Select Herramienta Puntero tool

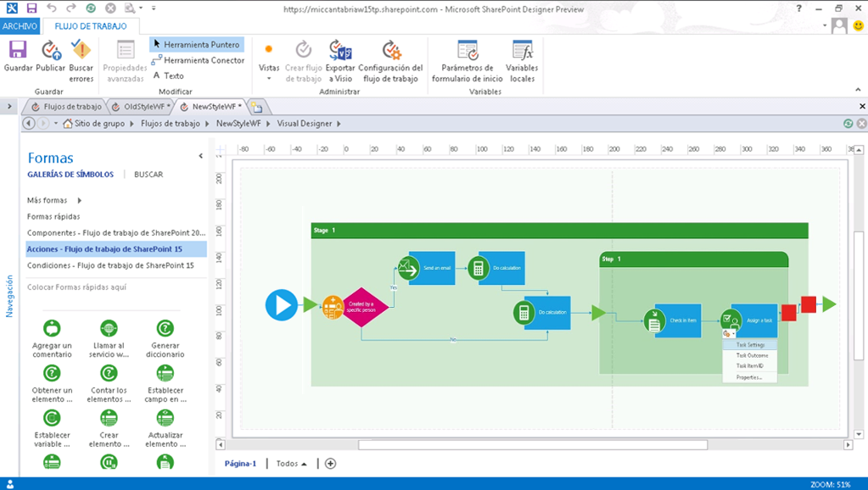[x=197, y=44]
